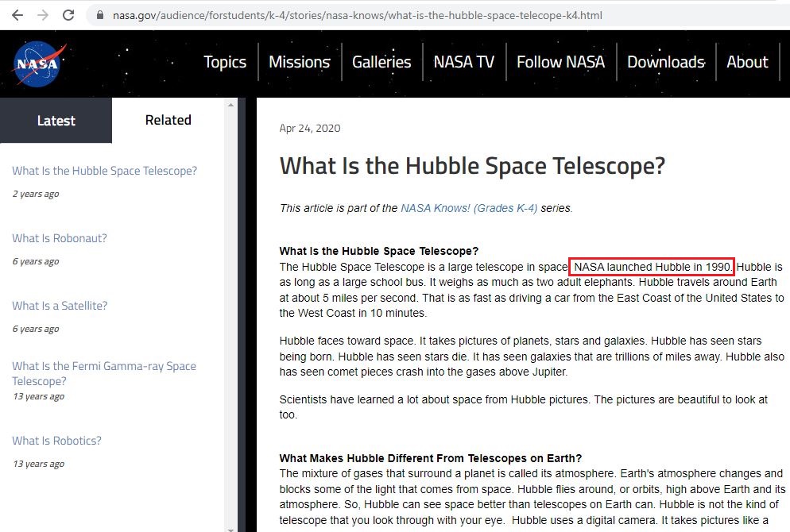This screenshot has height=532, width=790.
Task: Open the What Is Robotics? link
Action: tap(56, 441)
